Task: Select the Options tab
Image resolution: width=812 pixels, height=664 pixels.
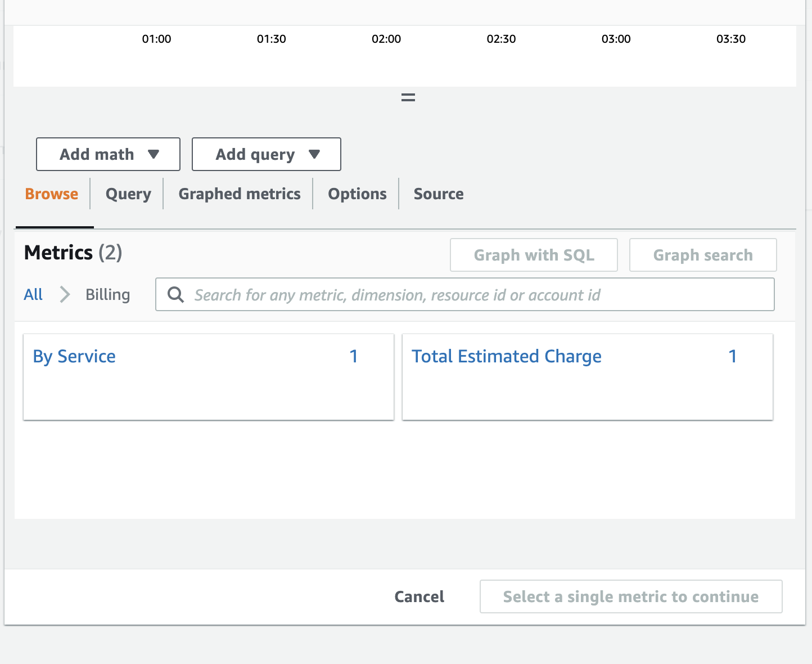Action: coord(357,194)
